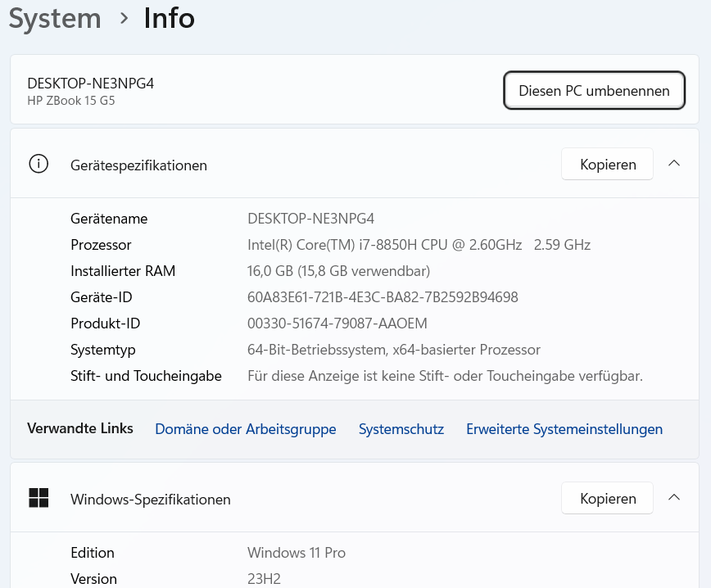Image resolution: width=711 pixels, height=588 pixels.
Task: Select the Gerätespezifikationen header text
Action: (x=138, y=165)
